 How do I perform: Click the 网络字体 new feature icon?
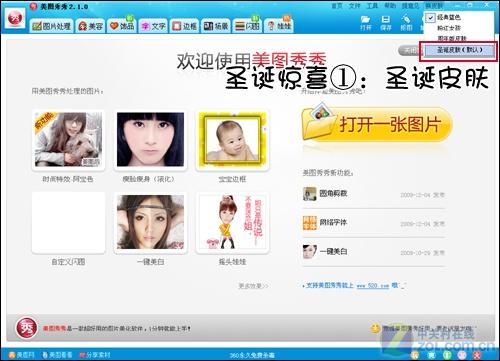pos(309,223)
